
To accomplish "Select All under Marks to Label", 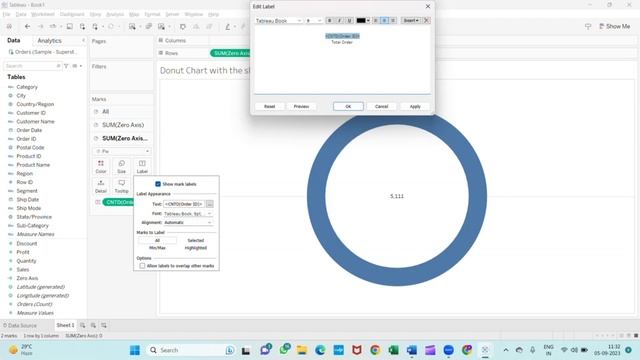I will (157, 240).
